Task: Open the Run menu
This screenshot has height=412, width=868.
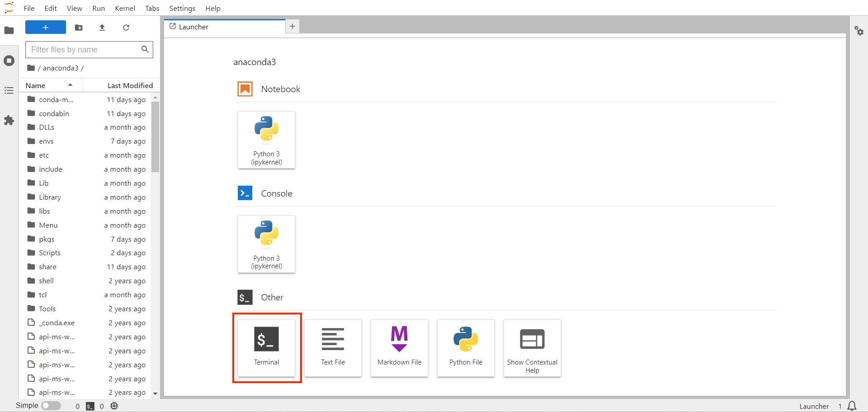Action: (x=99, y=8)
